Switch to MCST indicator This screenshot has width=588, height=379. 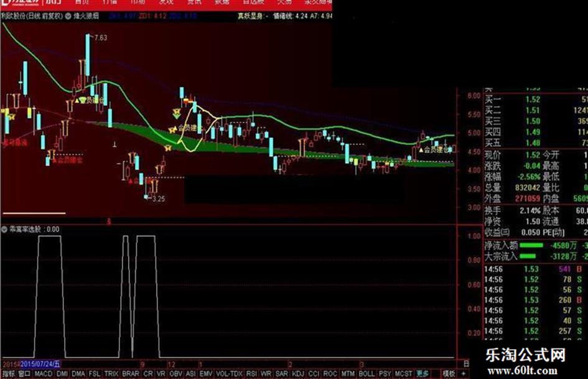pos(403,374)
